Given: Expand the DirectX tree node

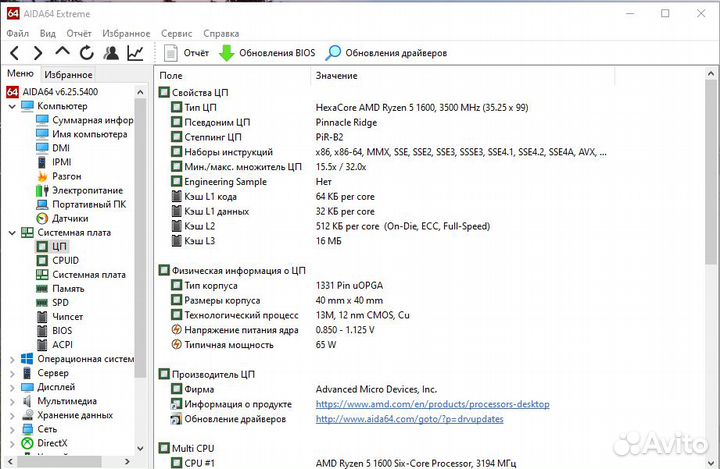Looking at the screenshot, I should point(12,444).
